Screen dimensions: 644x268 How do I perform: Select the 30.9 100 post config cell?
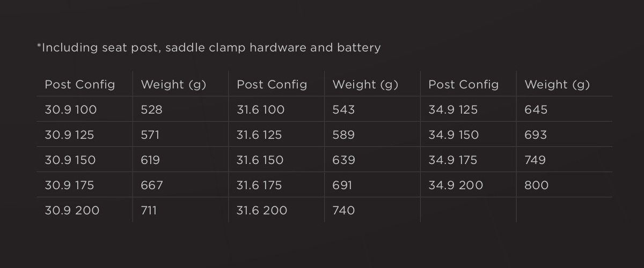(71, 110)
